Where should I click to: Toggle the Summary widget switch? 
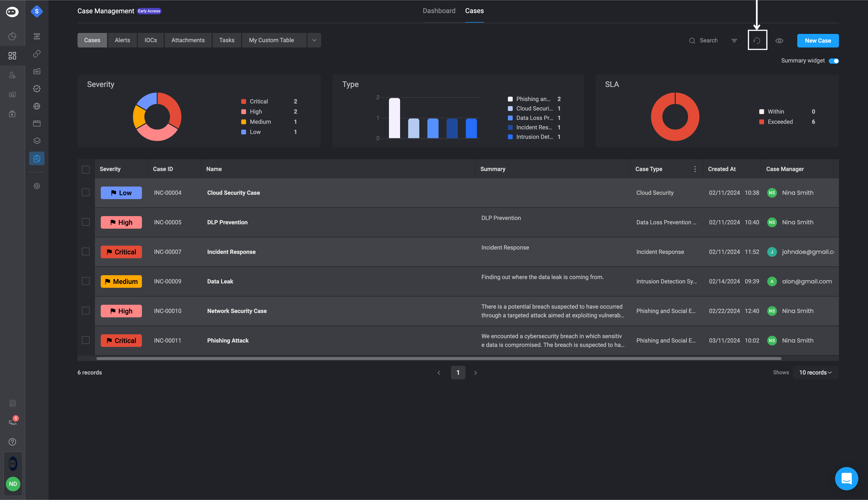click(833, 61)
